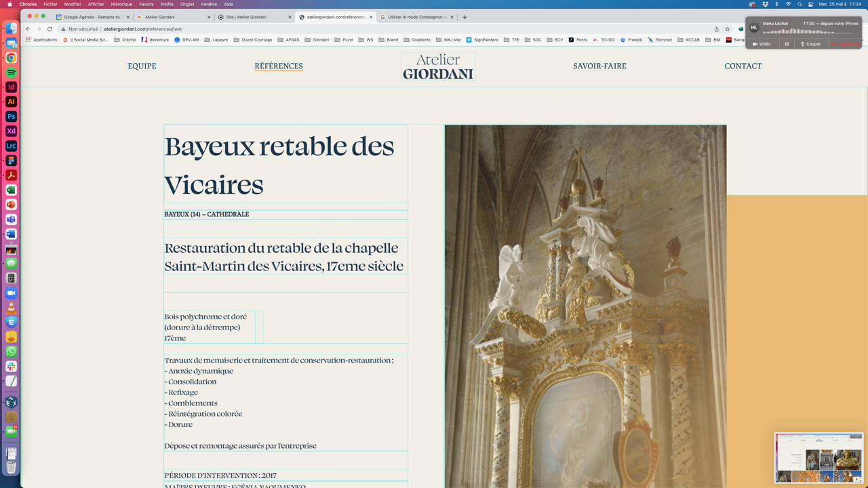The width and height of the screenshot is (868, 488).
Task: Open Calculator in the dock
Action: [11, 278]
